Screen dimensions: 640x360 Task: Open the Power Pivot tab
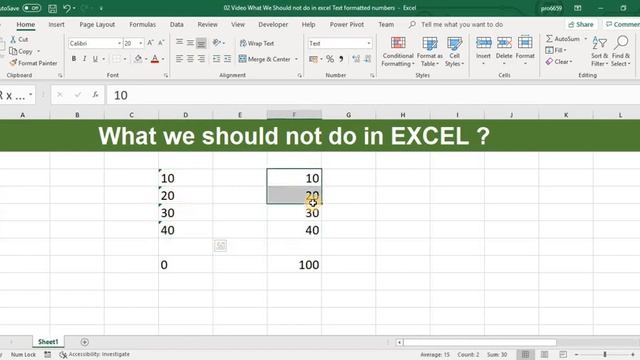(347, 24)
